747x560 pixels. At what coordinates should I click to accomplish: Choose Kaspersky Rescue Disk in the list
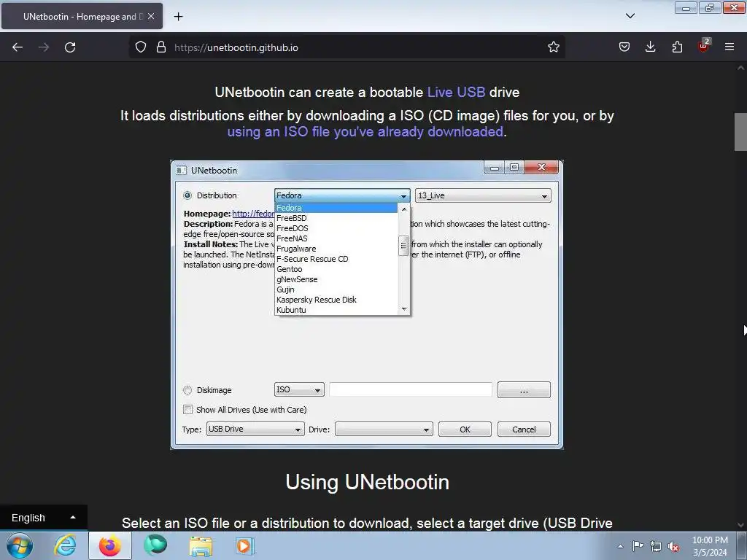(x=336, y=300)
